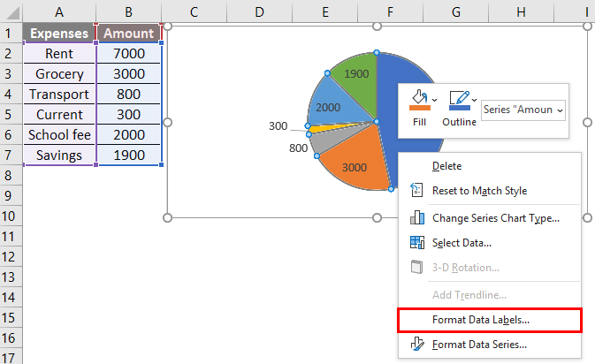Open the Outline color dropdown arrow
This screenshot has height=364, width=595.
pyautogui.click(x=474, y=100)
